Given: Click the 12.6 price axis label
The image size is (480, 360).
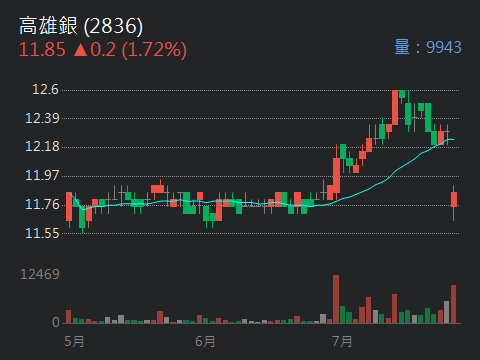Looking at the screenshot, I should point(45,90).
